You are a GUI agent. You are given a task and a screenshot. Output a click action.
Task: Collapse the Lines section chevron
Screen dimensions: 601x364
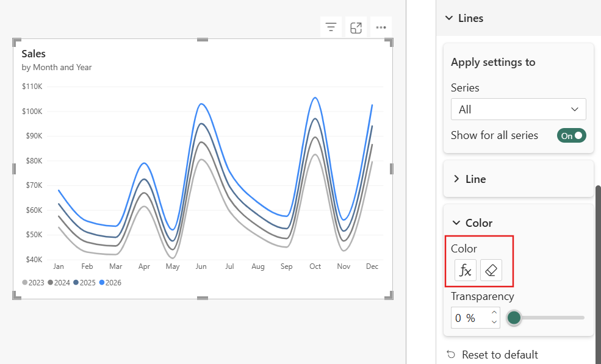(449, 18)
